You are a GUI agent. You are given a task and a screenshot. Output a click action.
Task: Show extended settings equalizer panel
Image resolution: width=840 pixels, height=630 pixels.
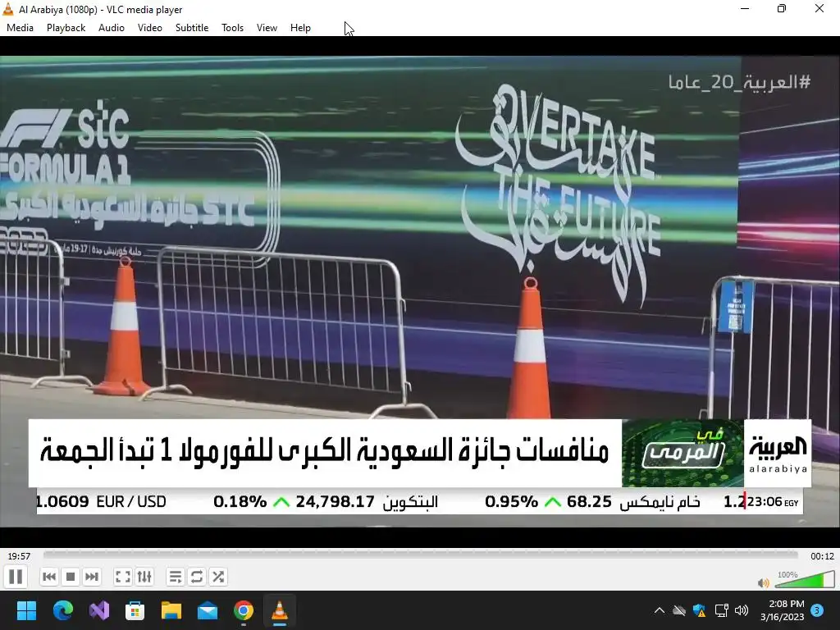point(144,577)
